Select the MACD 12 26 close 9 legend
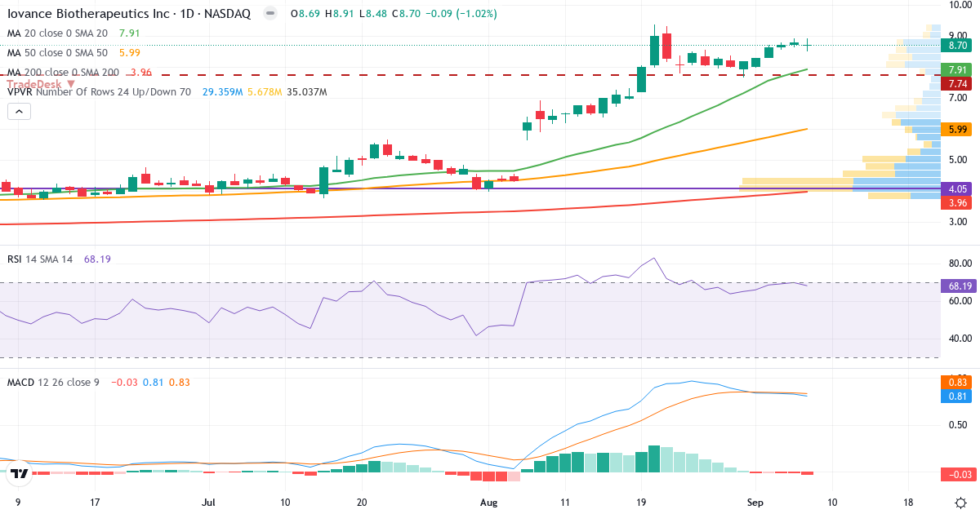980x514 pixels. tap(53, 382)
